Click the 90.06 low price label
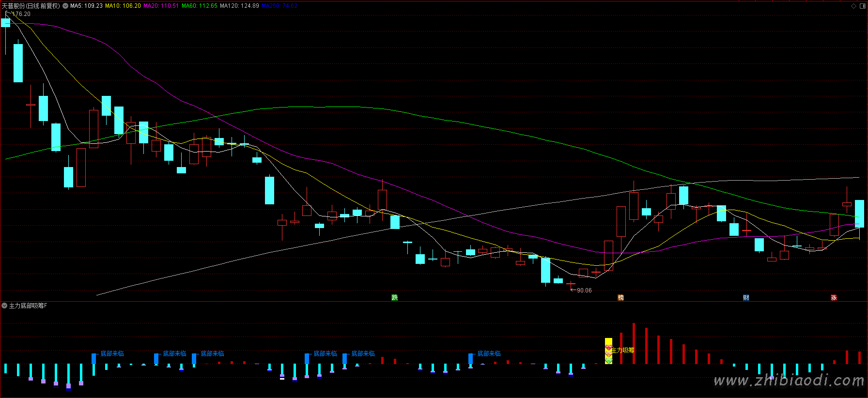Image resolution: width=868 pixels, height=398 pixels. coord(584,291)
